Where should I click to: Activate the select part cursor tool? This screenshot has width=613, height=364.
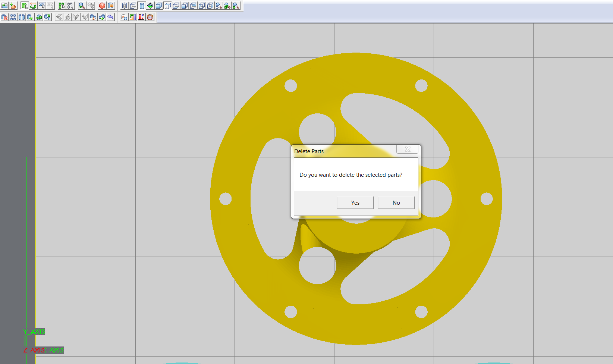tap(25, 6)
